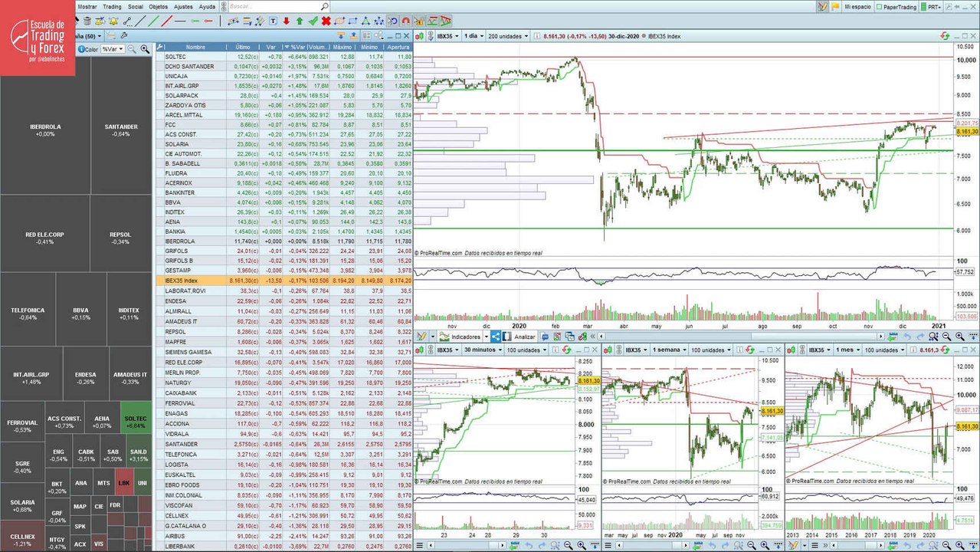
Task: Open the 100 unidades dropdown in weekly chart
Action: (x=710, y=350)
